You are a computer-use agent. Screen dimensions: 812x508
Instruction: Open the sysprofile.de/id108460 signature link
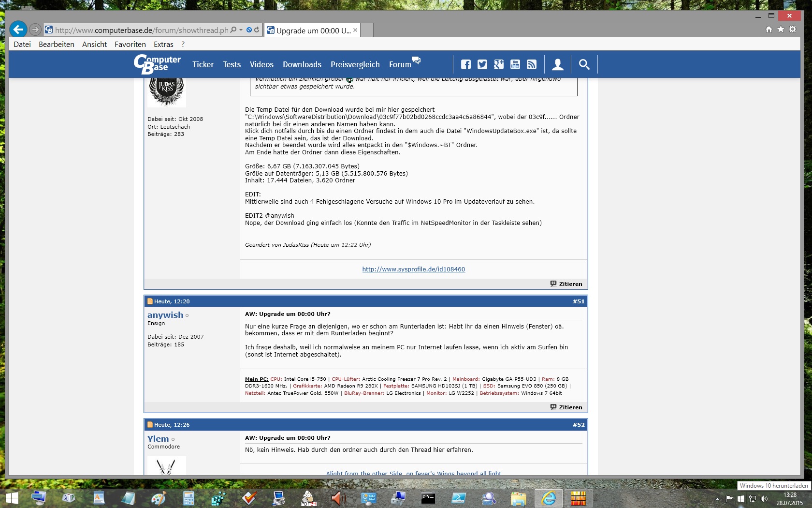[x=414, y=269]
